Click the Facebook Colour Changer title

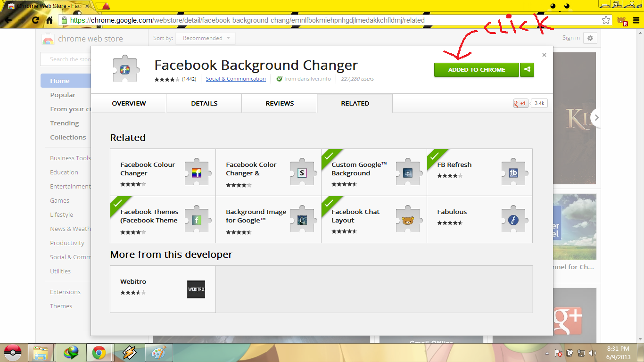pos(148,169)
